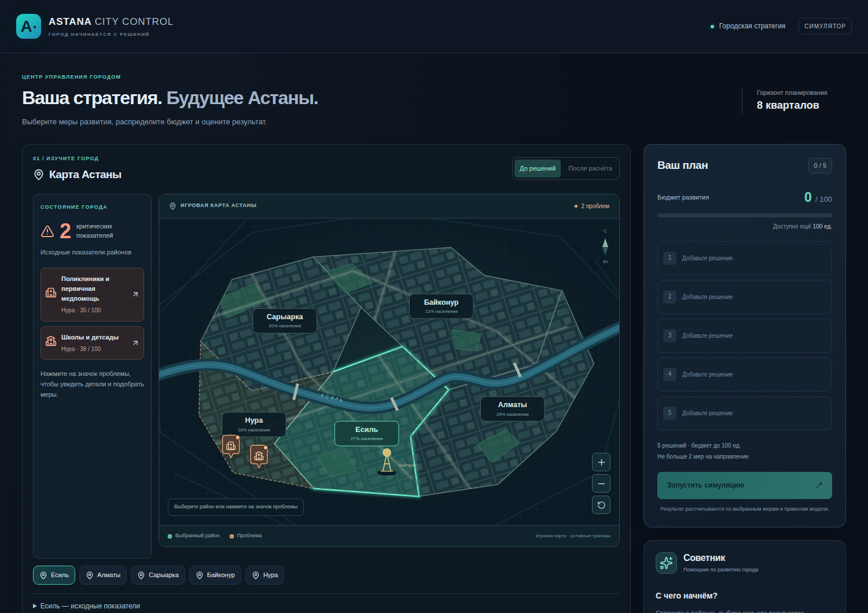Click the Есиль label on the map

pyautogui.click(x=367, y=433)
